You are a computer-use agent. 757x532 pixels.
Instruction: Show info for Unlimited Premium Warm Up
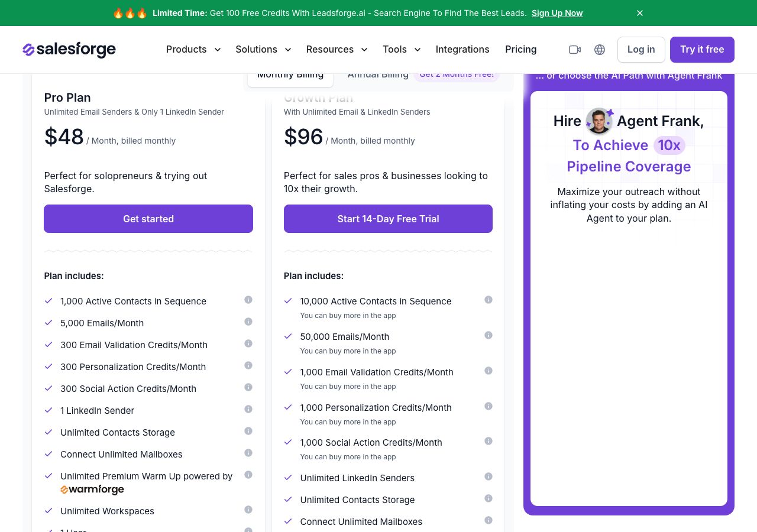click(x=248, y=475)
